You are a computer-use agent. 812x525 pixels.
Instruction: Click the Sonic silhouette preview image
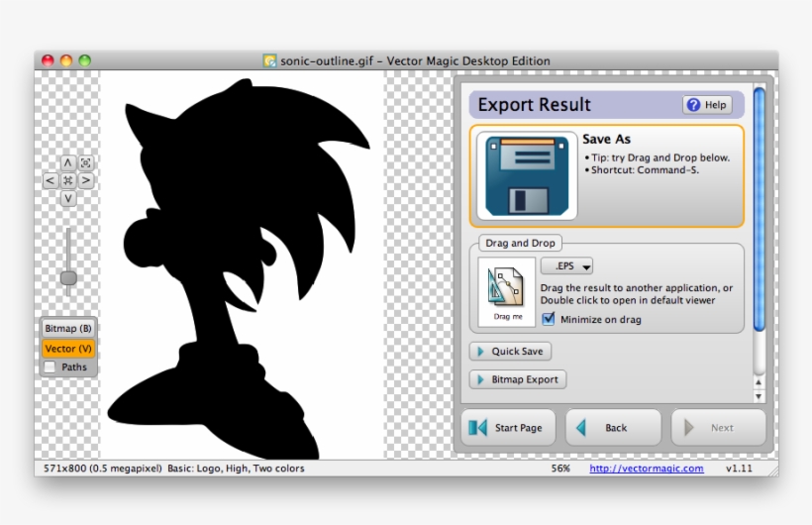(x=241, y=264)
